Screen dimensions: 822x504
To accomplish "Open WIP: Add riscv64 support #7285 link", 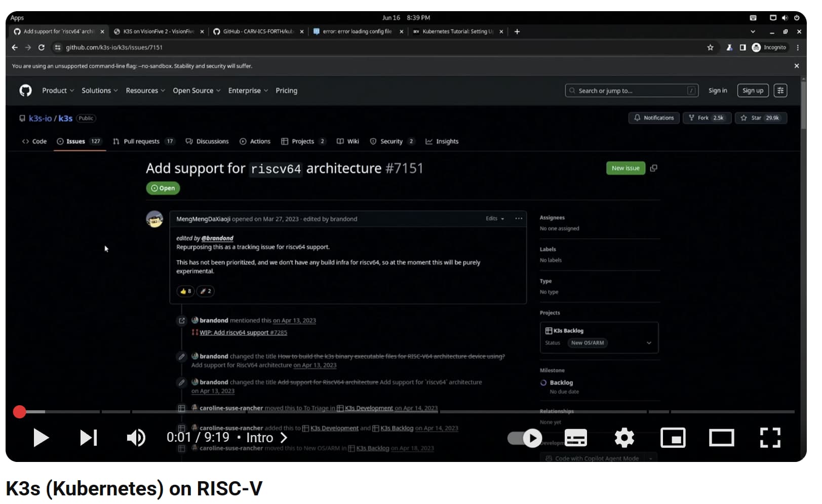I will [243, 333].
